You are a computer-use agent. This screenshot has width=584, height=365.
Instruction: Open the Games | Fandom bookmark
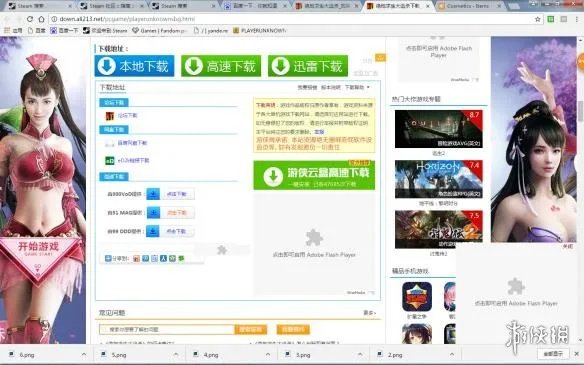[x=159, y=31]
